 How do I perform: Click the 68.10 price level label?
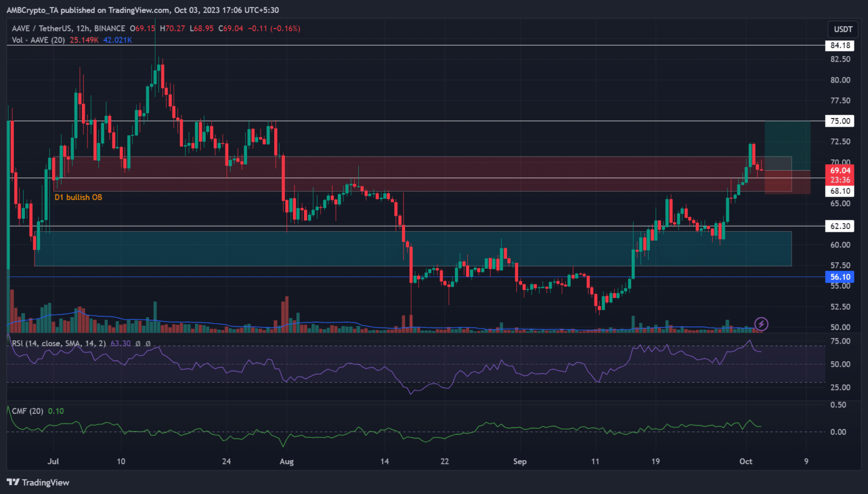(840, 191)
